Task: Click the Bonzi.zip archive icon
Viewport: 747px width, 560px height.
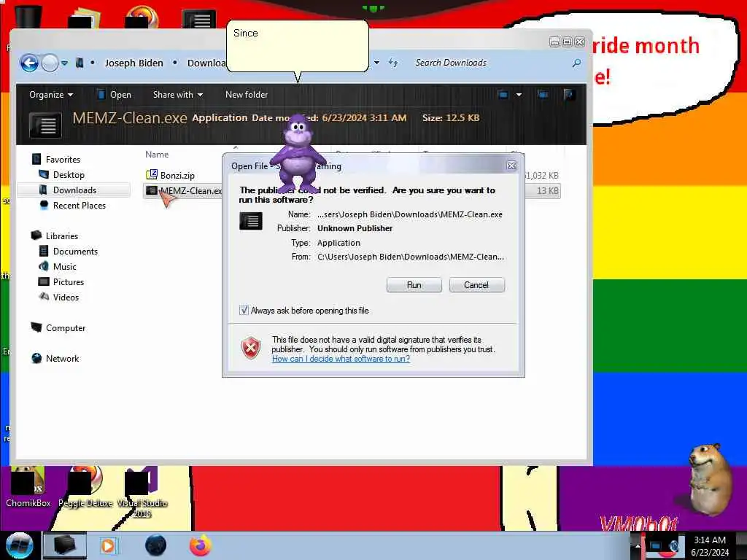Action: click(152, 175)
